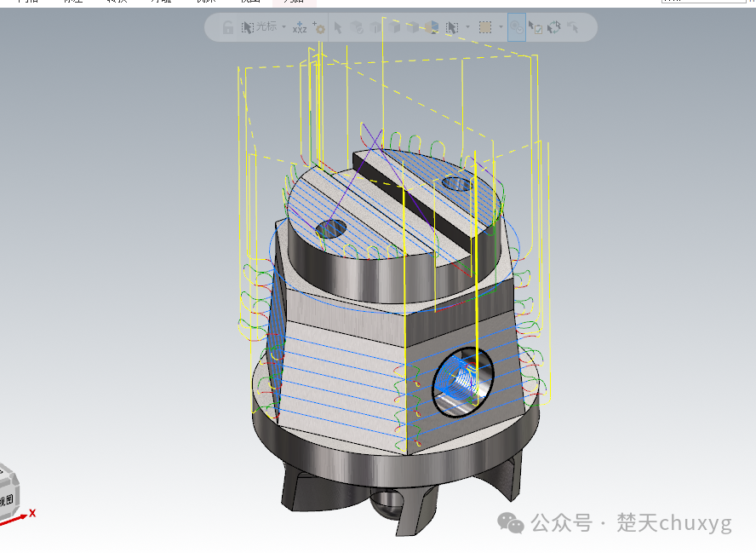Select the small hole on the left top face
Viewport: 756px width, 553px height.
click(x=330, y=228)
